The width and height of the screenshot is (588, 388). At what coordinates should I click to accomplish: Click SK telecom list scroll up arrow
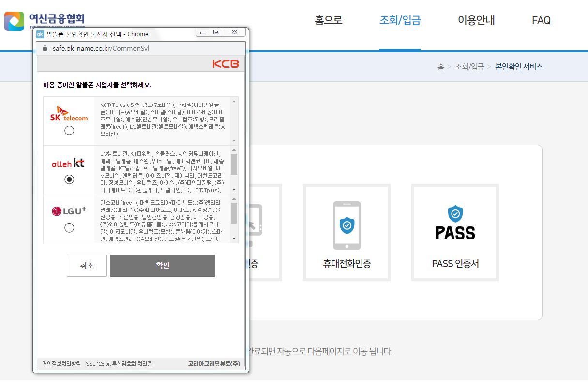234,101
